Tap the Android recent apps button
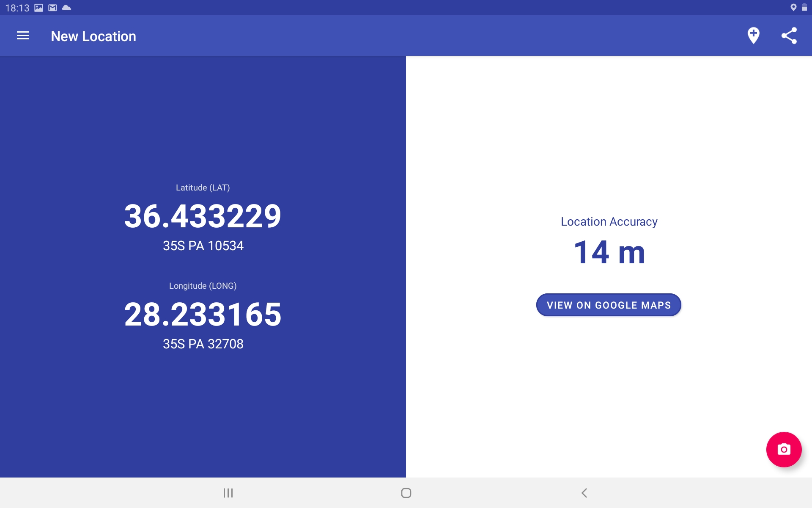The height and width of the screenshot is (508, 812). point(228,493)
